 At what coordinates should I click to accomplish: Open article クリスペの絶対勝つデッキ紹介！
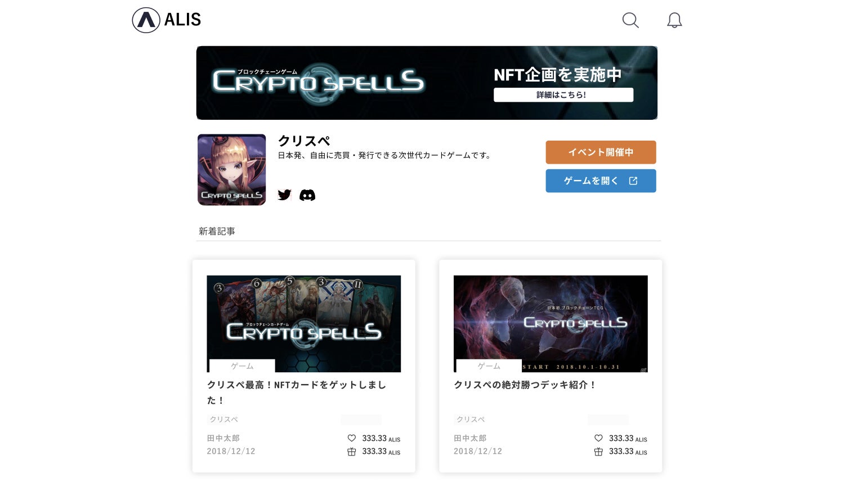coord(525,385)
